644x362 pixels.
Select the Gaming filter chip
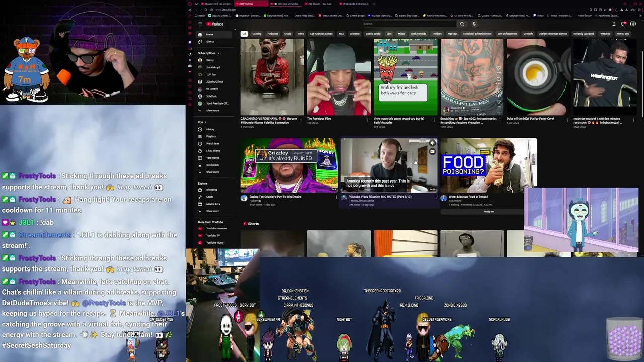coord(257,34)
